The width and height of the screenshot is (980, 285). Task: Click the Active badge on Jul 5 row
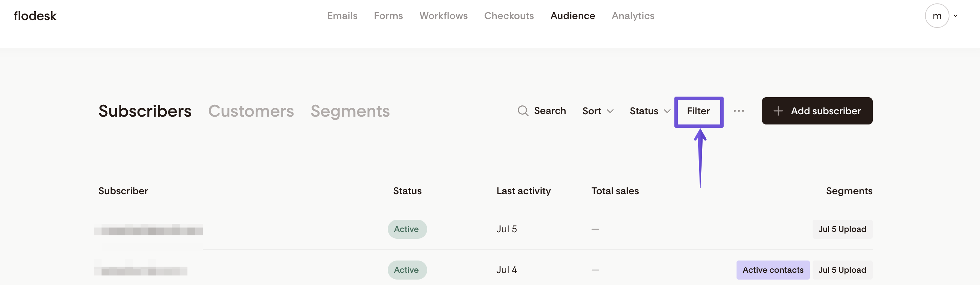pos(407,229)
